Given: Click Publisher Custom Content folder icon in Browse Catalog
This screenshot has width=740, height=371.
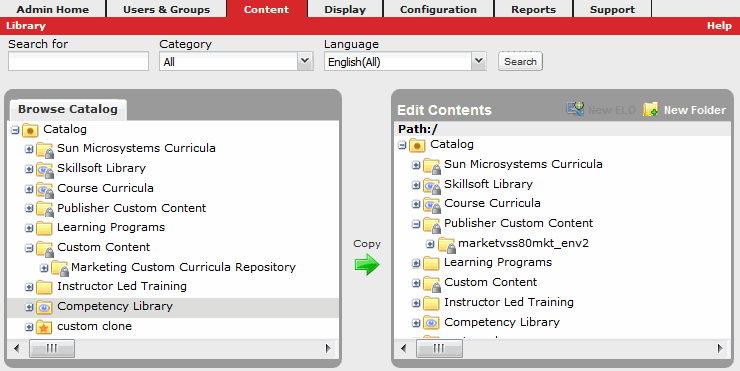Looking at the screenshot, I should [x=45, y=209].
